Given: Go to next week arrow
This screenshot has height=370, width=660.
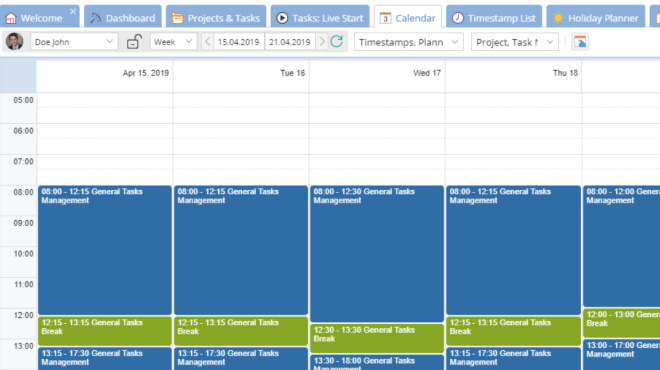Looking at the screenshot, I should point(322,42).
